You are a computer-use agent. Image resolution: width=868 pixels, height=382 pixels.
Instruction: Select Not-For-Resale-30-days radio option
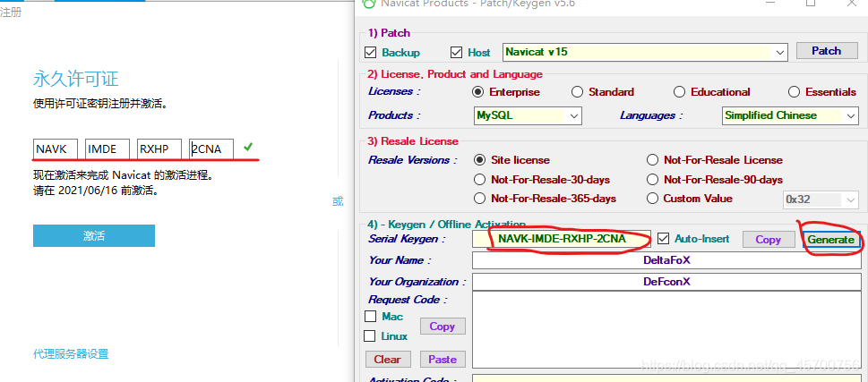click(x=480, y=180)
